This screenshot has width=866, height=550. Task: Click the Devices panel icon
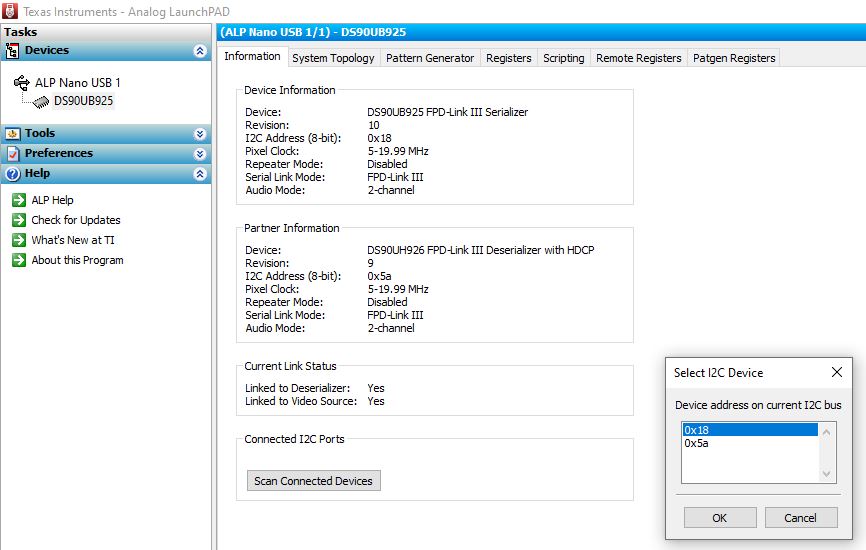12,51
